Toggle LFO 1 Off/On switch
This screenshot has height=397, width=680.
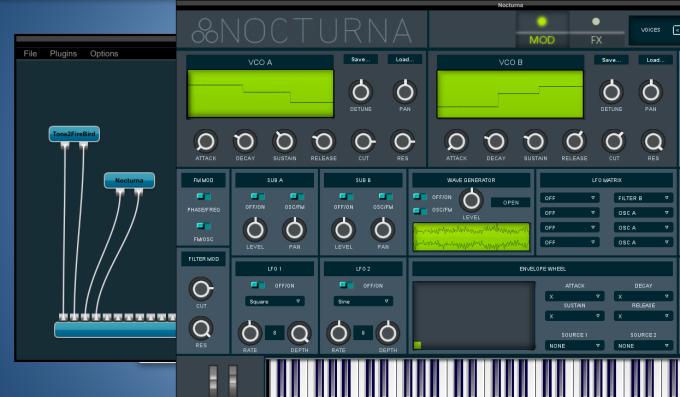(258, 285)
